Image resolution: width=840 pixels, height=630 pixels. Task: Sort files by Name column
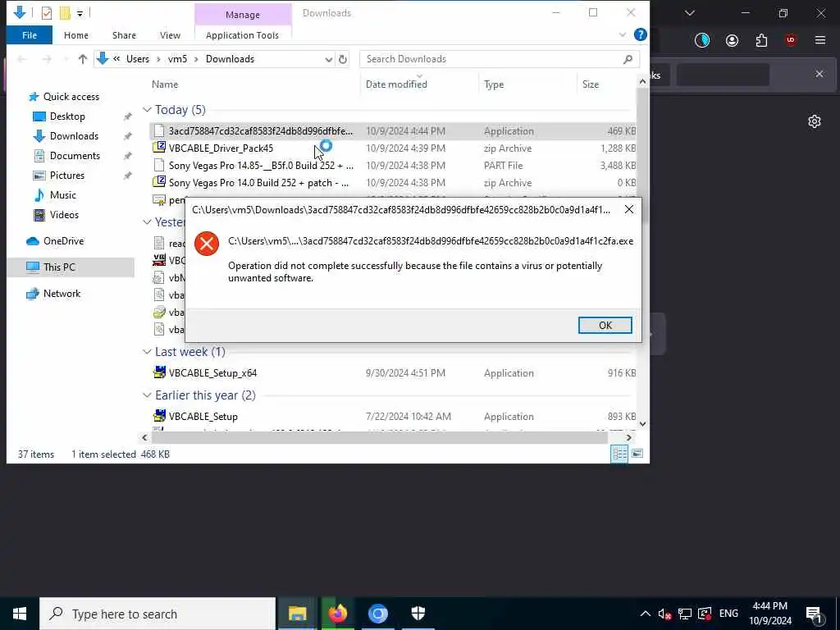[164, 84]
